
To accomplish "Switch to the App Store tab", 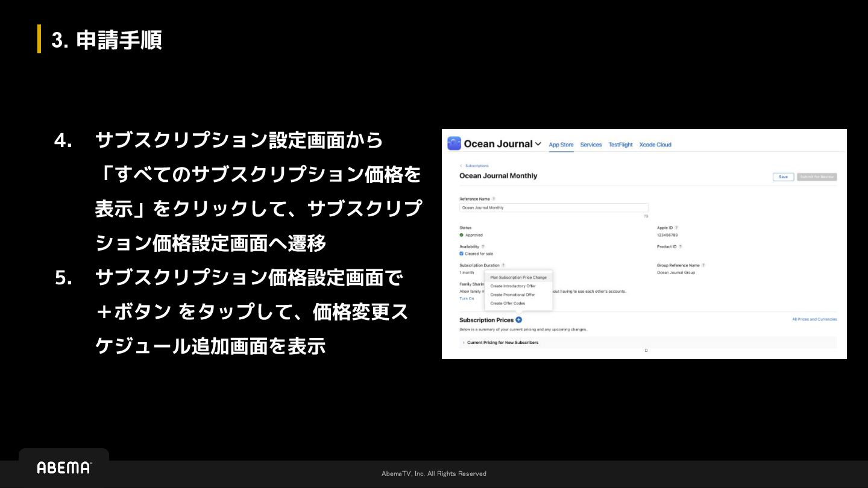I will [561, 145].
